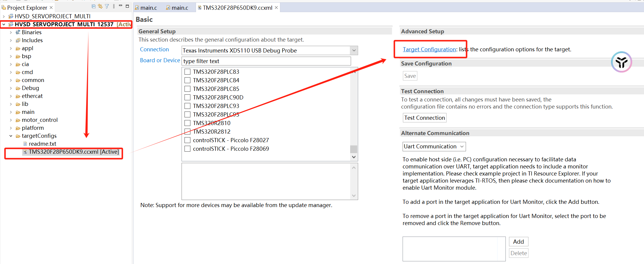Click the device list scrollbar thumb

coord(354,149)
